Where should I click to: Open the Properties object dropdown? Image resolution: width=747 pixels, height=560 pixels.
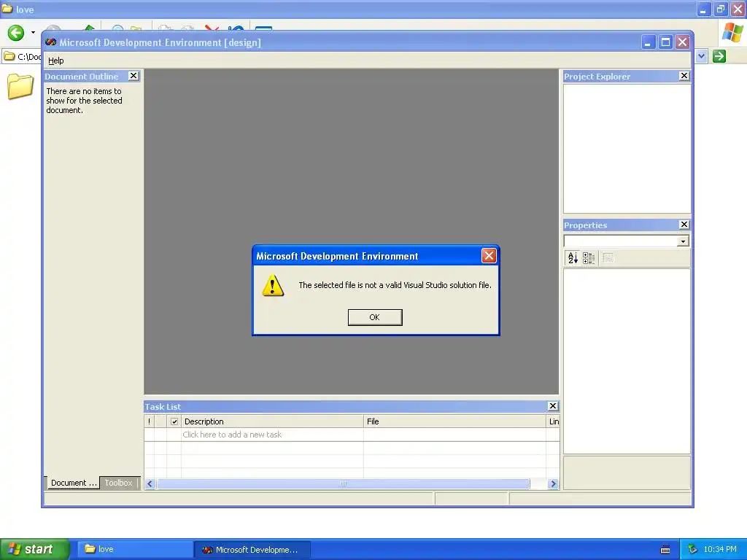point(683,241)
